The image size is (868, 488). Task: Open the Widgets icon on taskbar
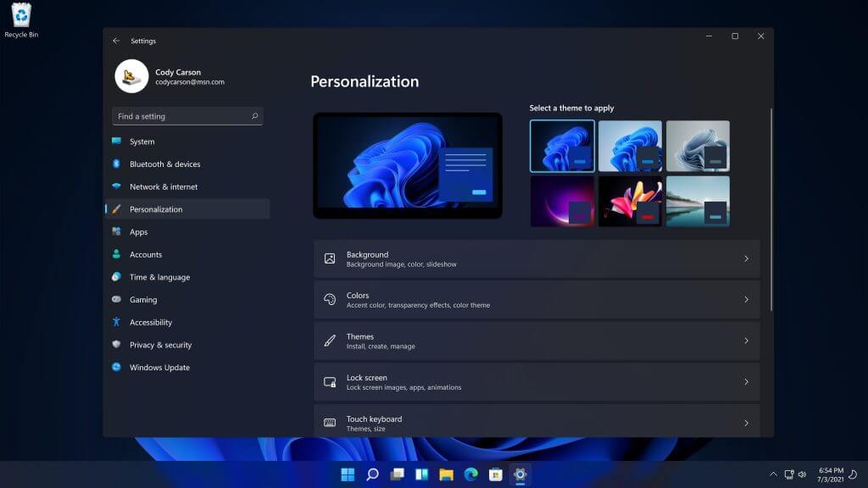pos(422,474)
